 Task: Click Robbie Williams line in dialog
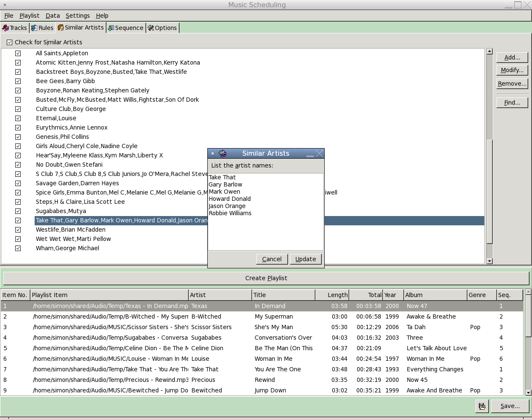pyautogui.click(x=230, y=213)
